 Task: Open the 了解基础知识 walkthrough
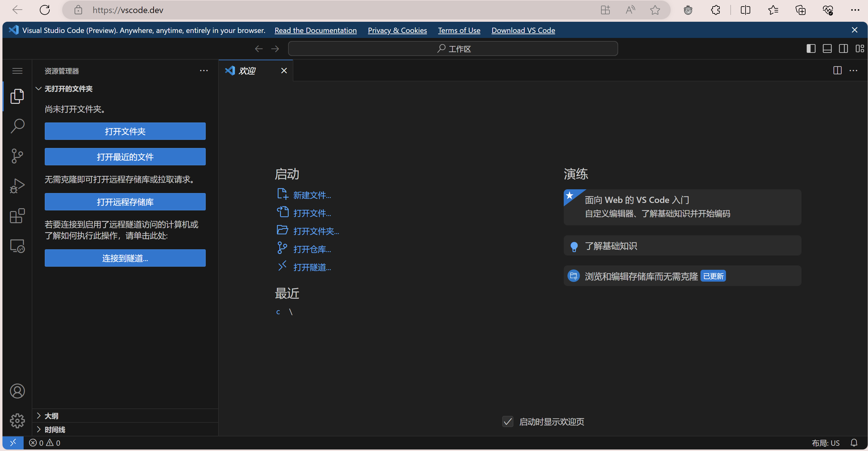[682, 246]
